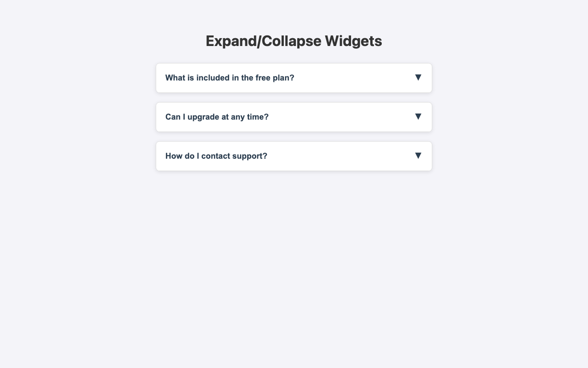Image resolution: width=588 pixels, height=368 pixels.
Task: Click the "Can I upgrade at any time?" label
Action: click(217, 117)
